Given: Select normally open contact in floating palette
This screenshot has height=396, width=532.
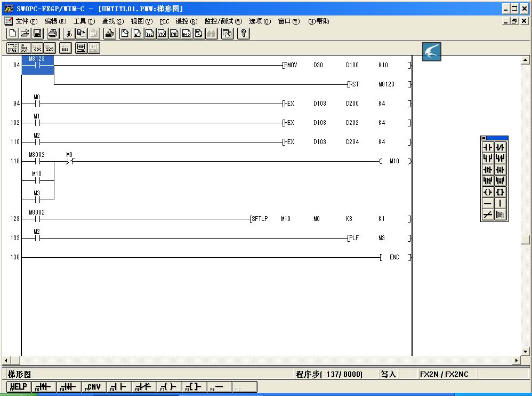Looking at the screenshot, I should click(x=488, y=147).
